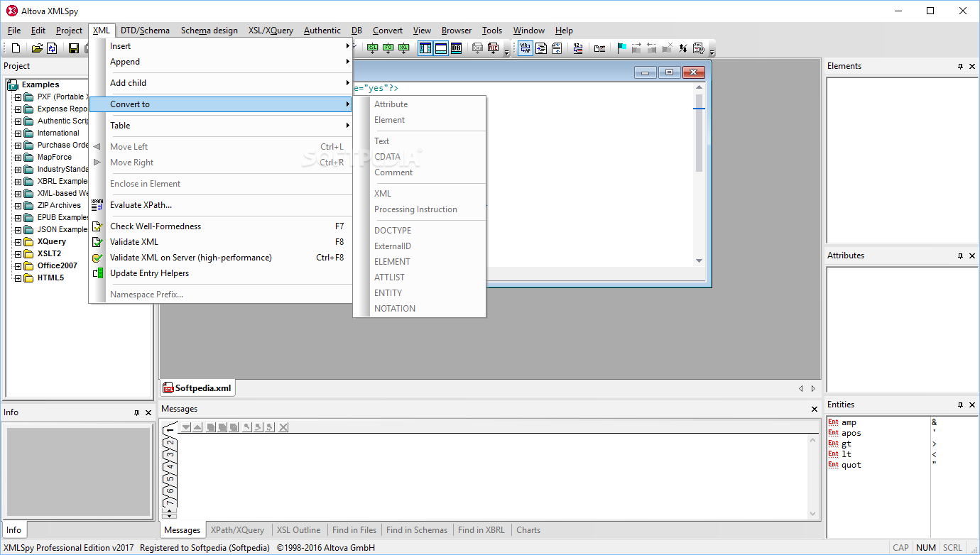Close the Elements panel

pos(972,66)
